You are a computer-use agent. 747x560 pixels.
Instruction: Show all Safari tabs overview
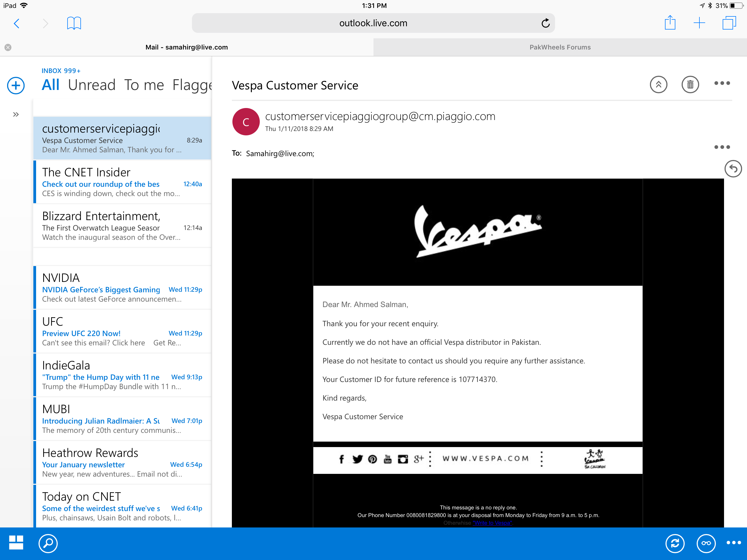click(729, 23)
